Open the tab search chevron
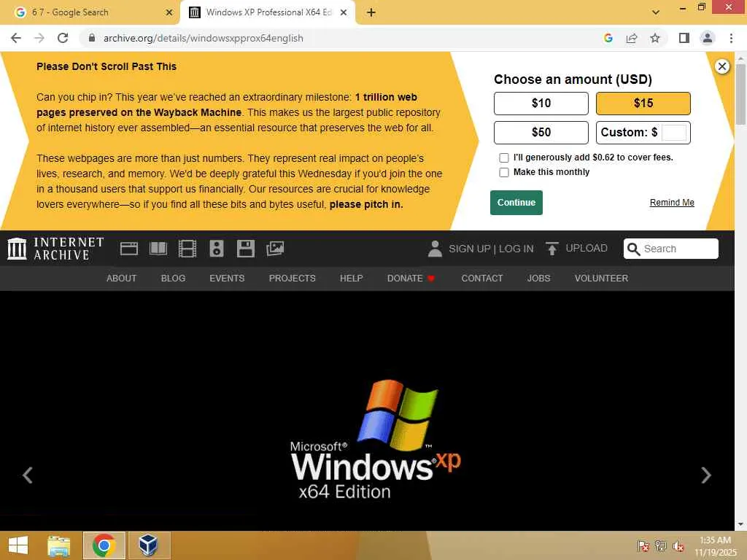Screen dimensions: 747x560 coord(656,12)
